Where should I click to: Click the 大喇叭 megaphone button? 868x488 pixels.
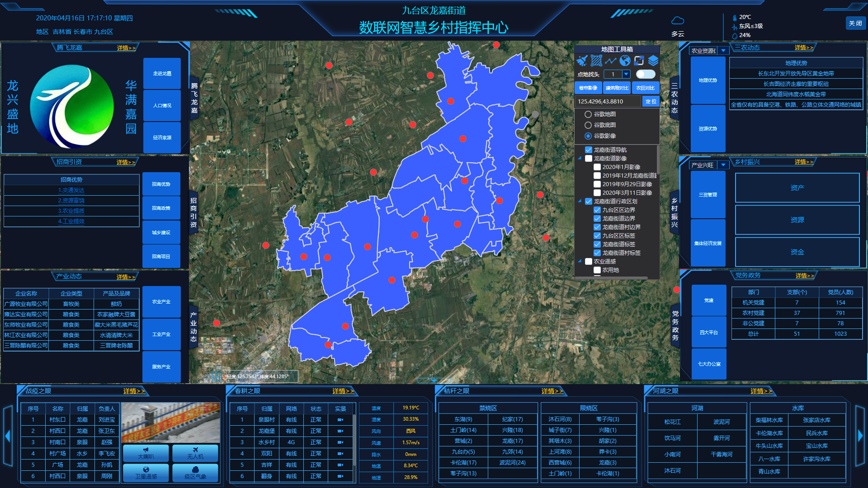[x=146, y=453]
